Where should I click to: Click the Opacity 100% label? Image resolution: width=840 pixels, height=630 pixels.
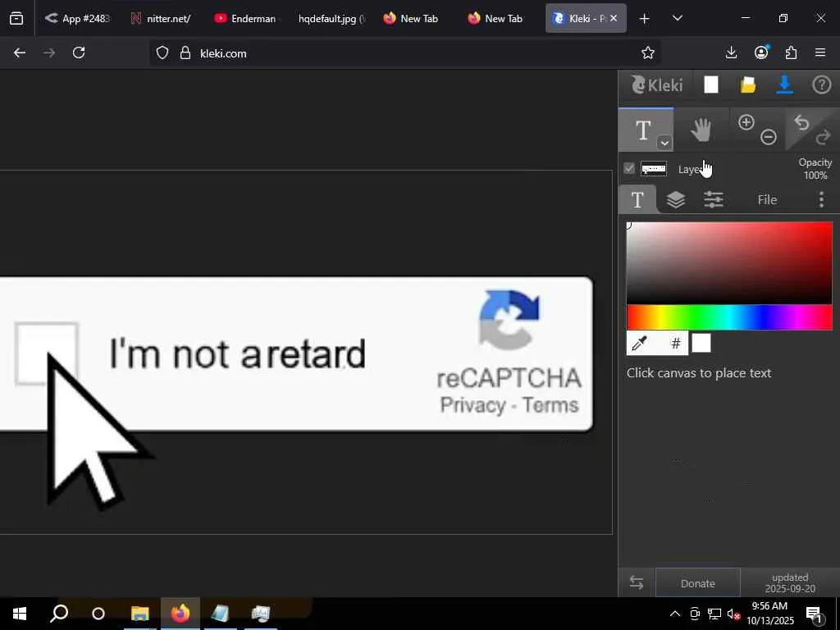(x=815, y=169)
